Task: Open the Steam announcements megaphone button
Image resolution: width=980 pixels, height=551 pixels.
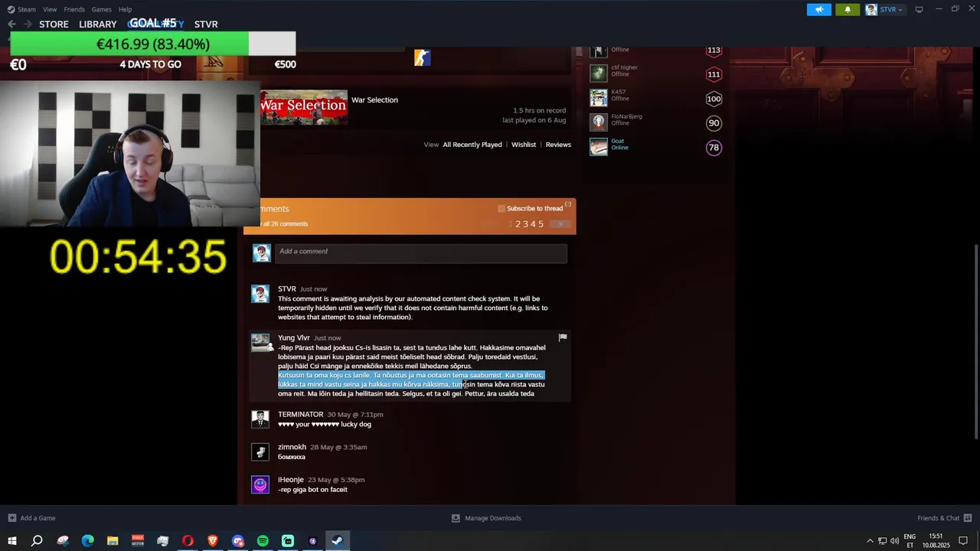Action: click(818, 9)
